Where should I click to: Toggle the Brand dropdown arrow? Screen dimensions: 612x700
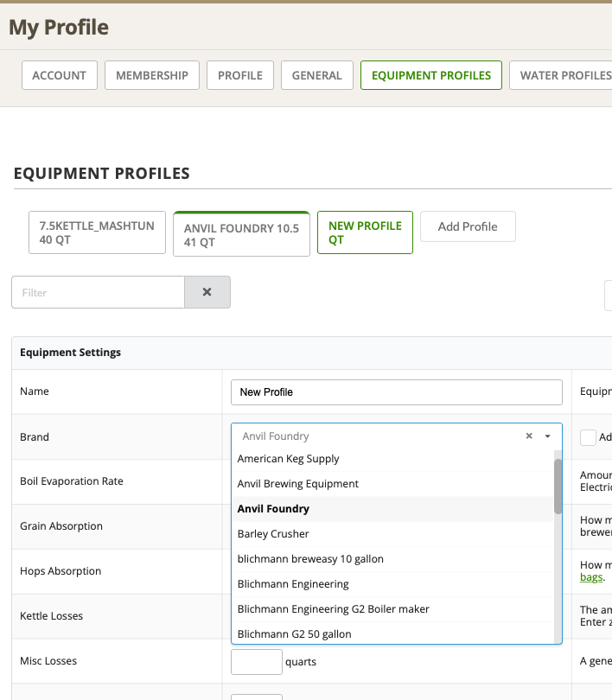548,436
